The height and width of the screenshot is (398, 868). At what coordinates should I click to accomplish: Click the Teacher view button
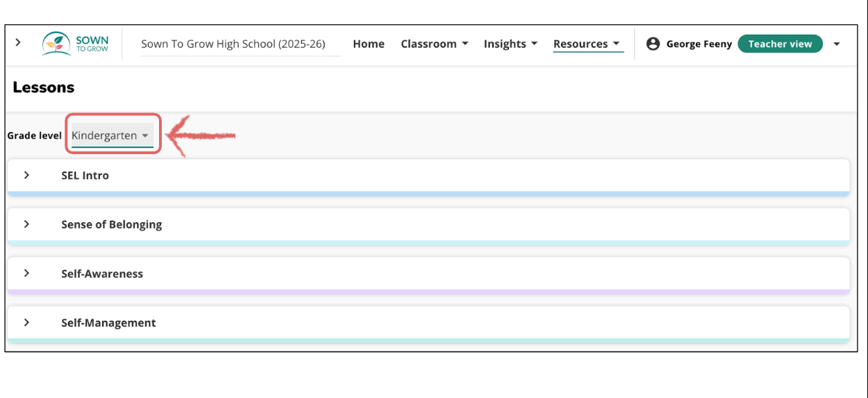coord(780,44)
